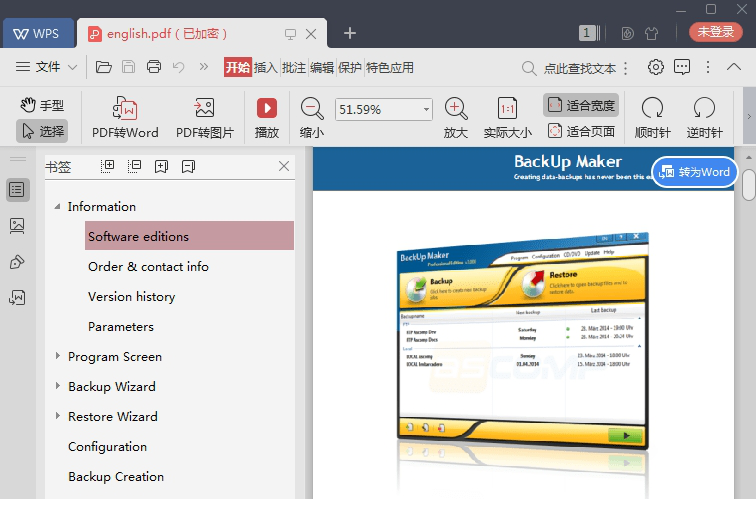756x518 pixels.
Task: Open Version history bookmark
Action: (x=132, y=297)
